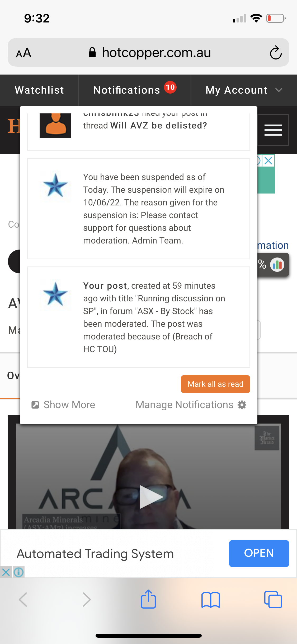
Task: Open Safari bookmarks book icon
Action: [x=210, y=599]
